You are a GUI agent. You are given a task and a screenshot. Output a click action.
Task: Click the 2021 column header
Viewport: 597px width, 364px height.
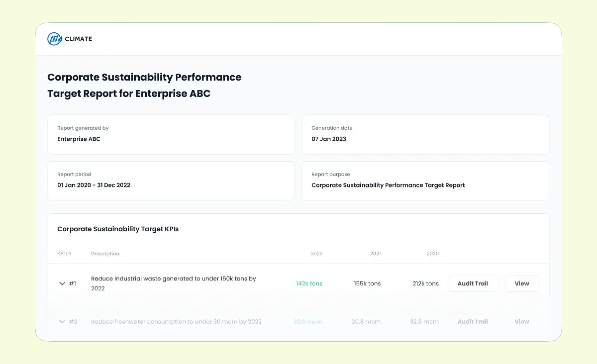375,253
